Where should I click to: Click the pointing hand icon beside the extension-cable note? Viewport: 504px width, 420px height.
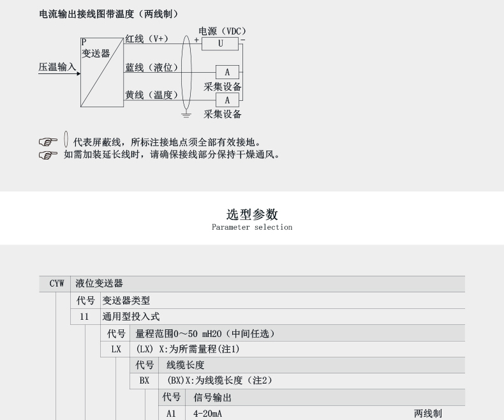click(x=47, y=155)
